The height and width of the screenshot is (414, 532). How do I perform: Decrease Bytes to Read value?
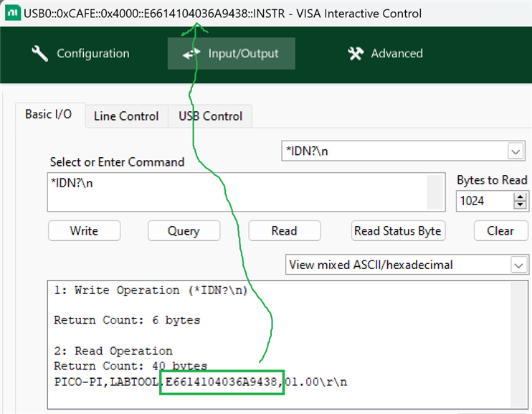[520, 205]
